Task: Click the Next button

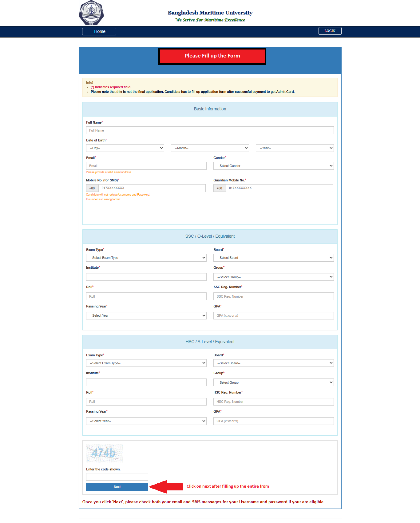Action: pyautogui.click(x=117, y=487)
